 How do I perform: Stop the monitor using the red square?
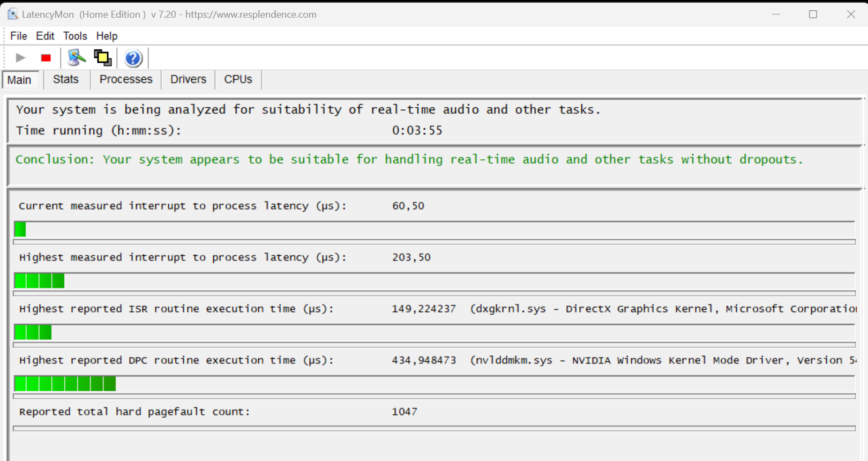pos(46,58)
